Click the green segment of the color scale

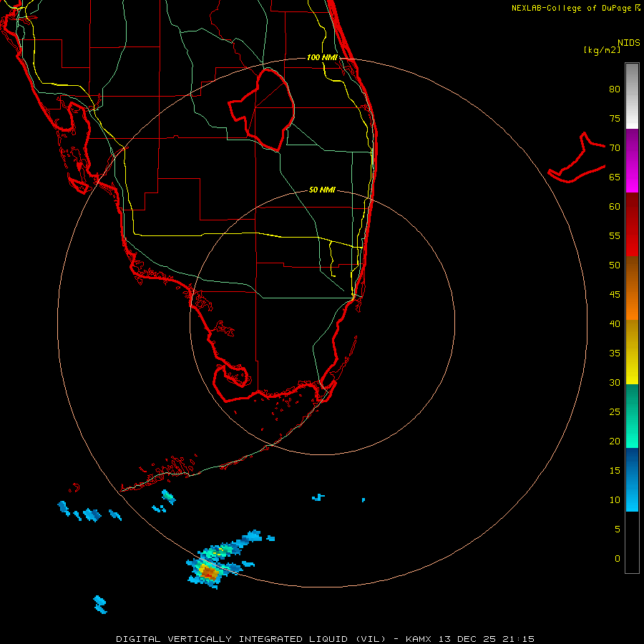[632, 416]
